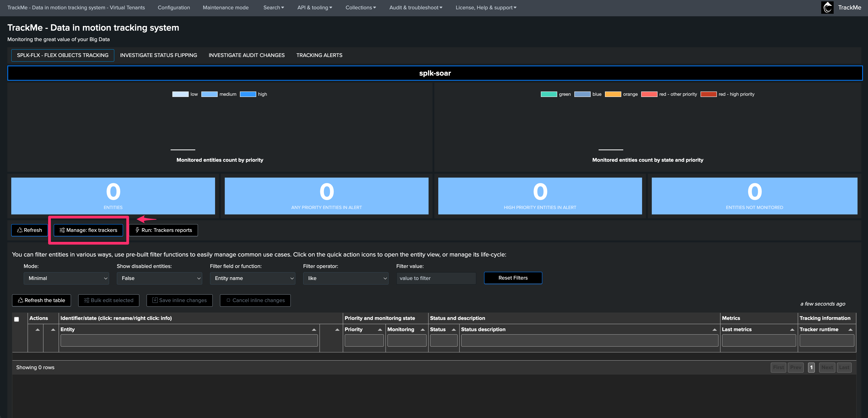Sort by Priority column arrow

click(x=380, y=329)
